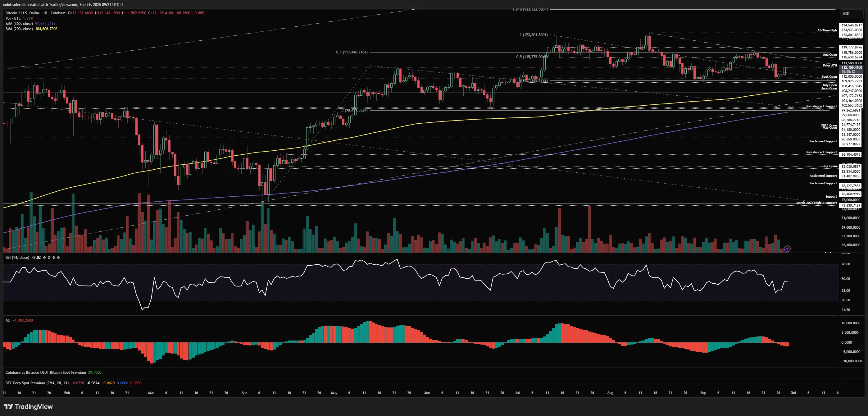Click the Oct label on the time axis
The height and width of the screenshot is (416, 868).
[x=793, y=393]
